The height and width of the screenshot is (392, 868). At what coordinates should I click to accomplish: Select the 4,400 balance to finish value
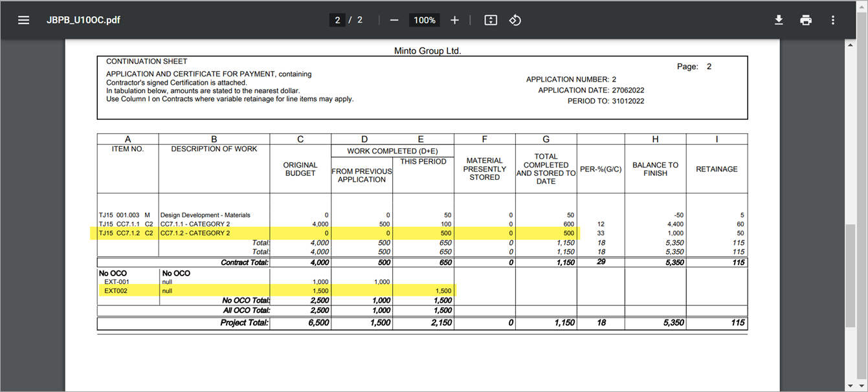(674, 224)
